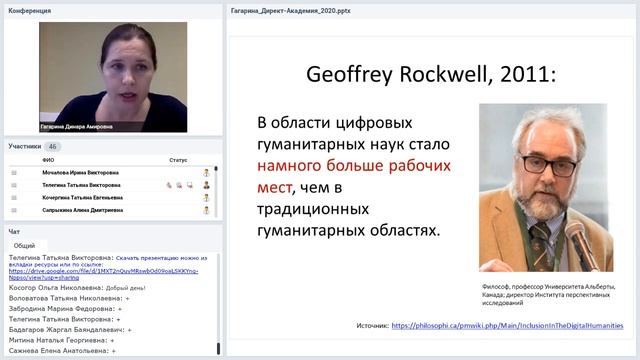Click the Гагарина_Директ-Академия_2020.pptx file title
This screenshot has width=640, height=360.
(291, 11)
